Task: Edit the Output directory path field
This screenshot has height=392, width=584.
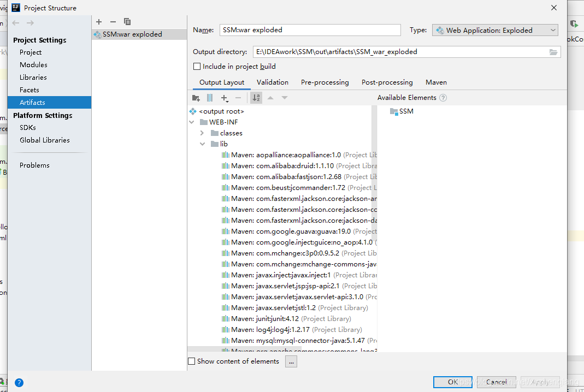Action: click(x=400, y=52)
